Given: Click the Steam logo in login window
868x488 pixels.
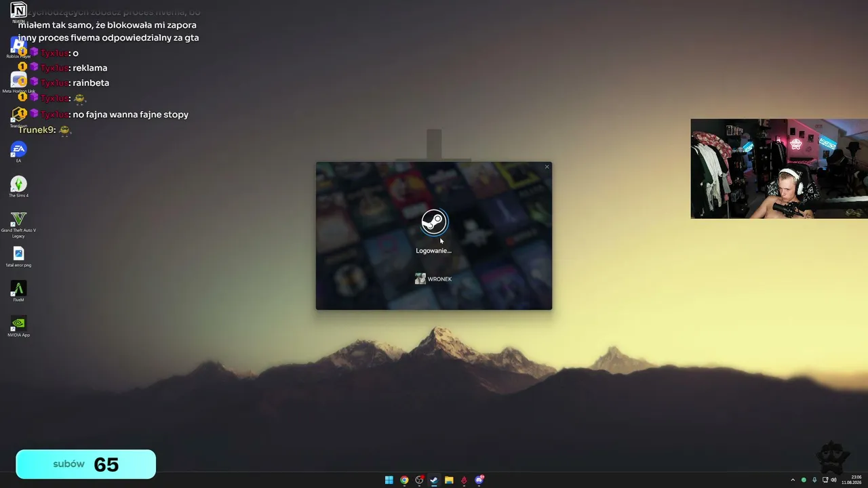Looking at the screenshot, I should click(434, 222).
